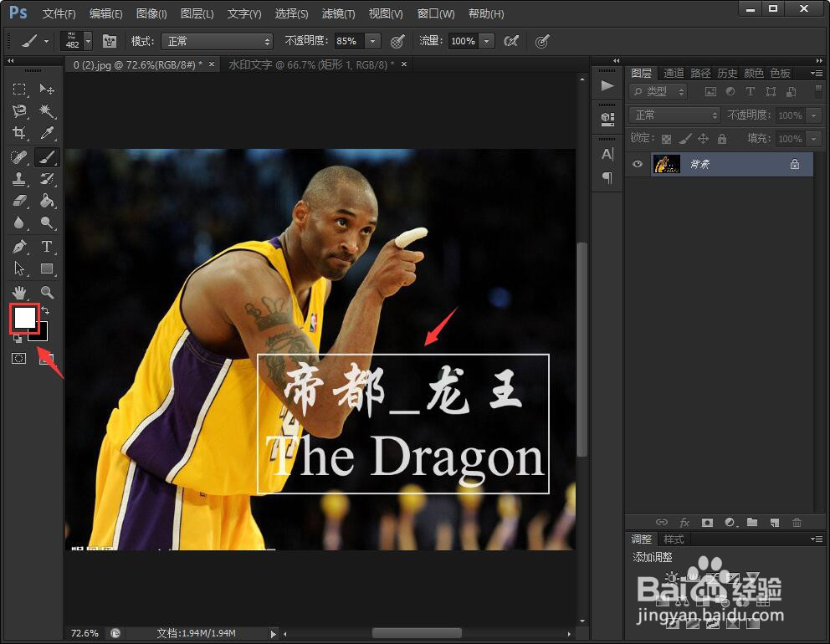
Task: Enable airbrush build-up mode
Action: click(511, 41)
